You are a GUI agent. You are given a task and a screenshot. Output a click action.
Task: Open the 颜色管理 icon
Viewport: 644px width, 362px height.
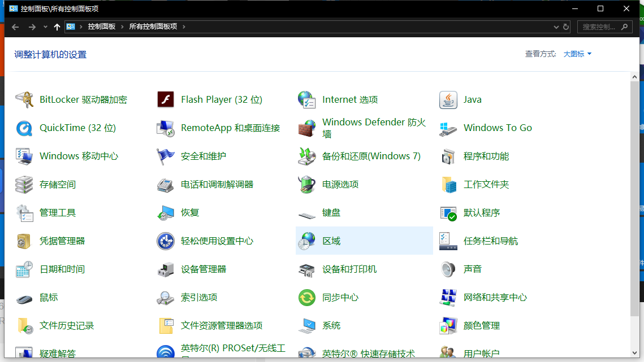click(448, 326)
